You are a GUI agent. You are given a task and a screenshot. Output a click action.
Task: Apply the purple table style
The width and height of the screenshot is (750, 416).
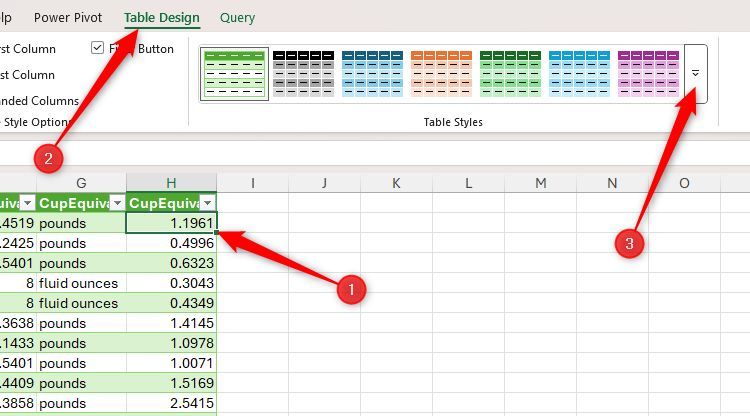click(x=648, y=74)
